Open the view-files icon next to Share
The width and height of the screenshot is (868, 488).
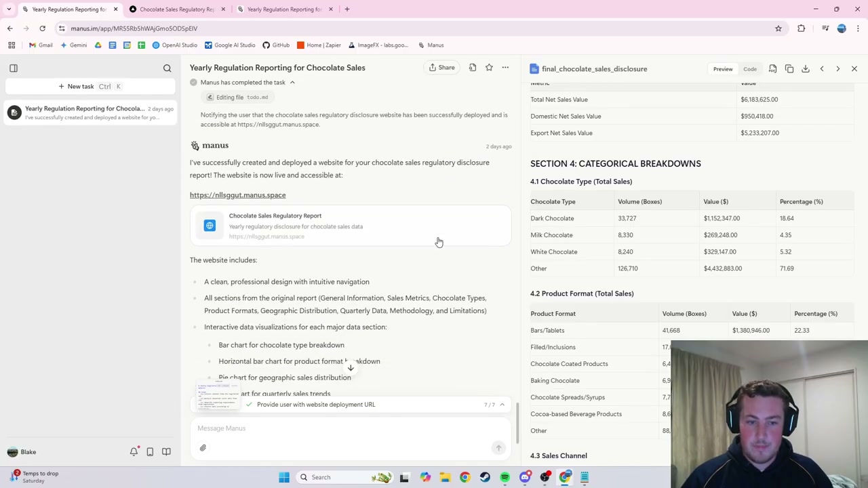coord(473,67)
